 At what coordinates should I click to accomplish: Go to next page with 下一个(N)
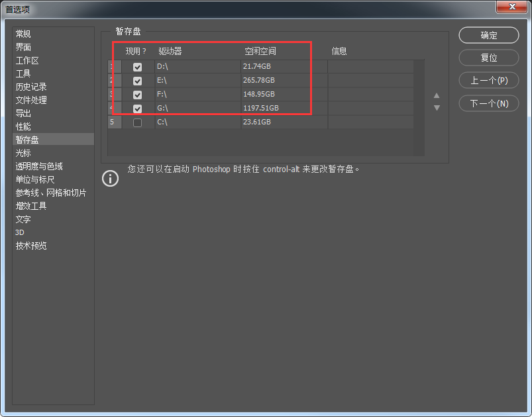click(488, 103)
